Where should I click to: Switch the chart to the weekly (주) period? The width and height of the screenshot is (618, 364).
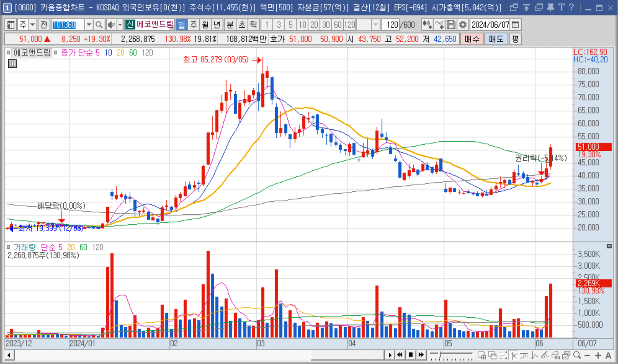pyautogui.click(x=193, y=25)
